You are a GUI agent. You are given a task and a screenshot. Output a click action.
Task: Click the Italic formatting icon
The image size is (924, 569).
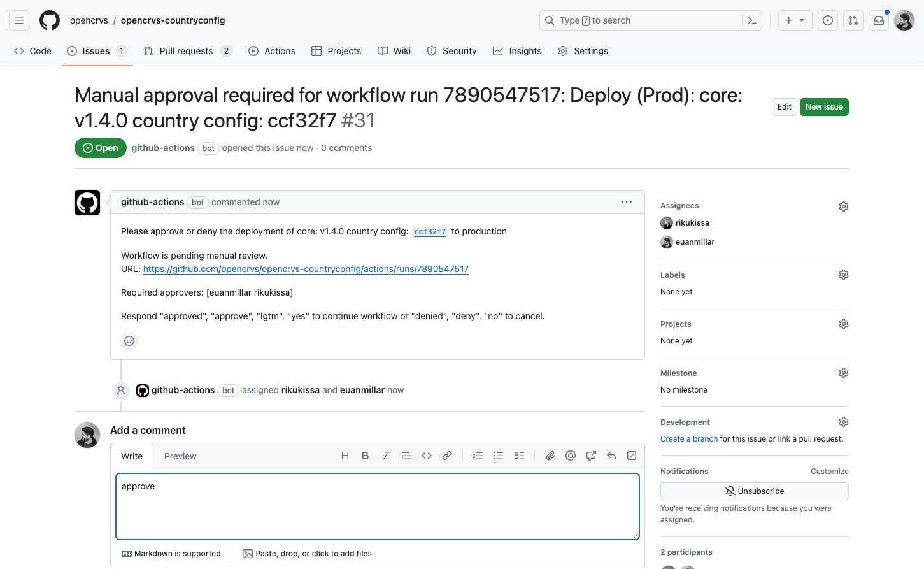(385, 456)
